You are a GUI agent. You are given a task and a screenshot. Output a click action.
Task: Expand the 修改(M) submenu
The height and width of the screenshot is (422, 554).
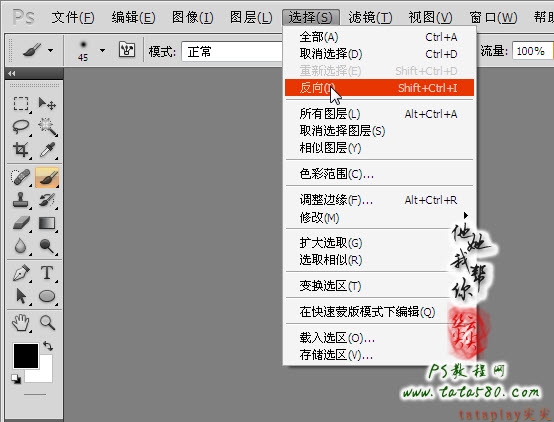coord(379,217)
